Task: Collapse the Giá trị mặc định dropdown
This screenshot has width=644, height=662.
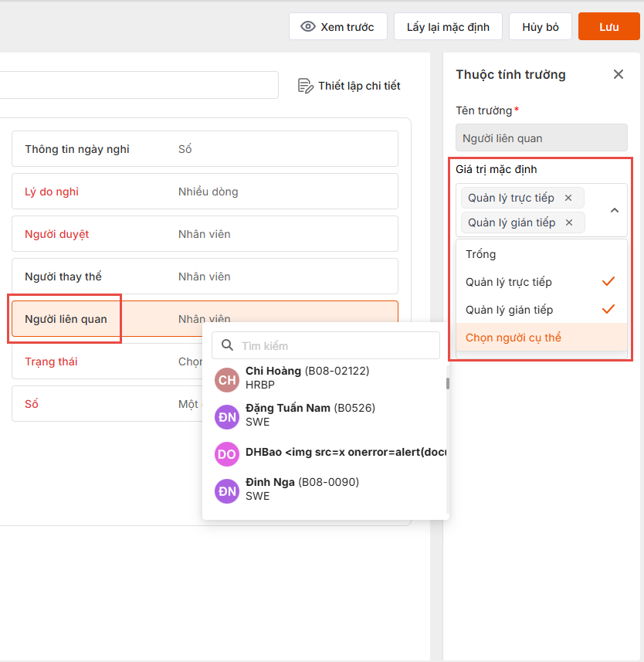Action: click(615, 210)
